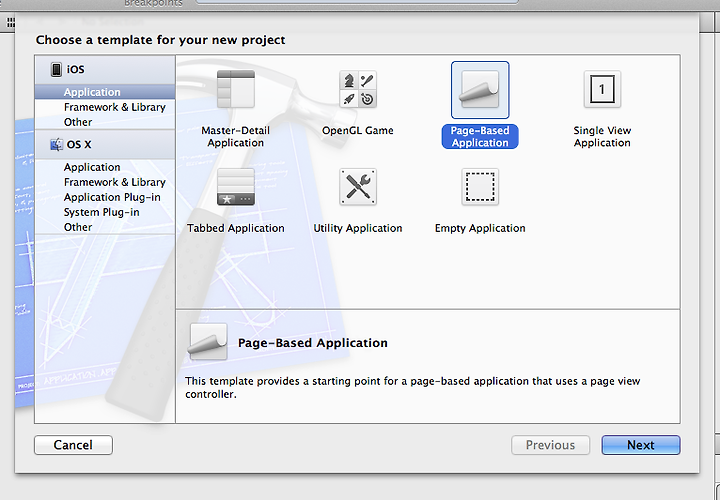The image size is (720, 500).
Task: Click the iOS section header
Action: tap(105, 69)
